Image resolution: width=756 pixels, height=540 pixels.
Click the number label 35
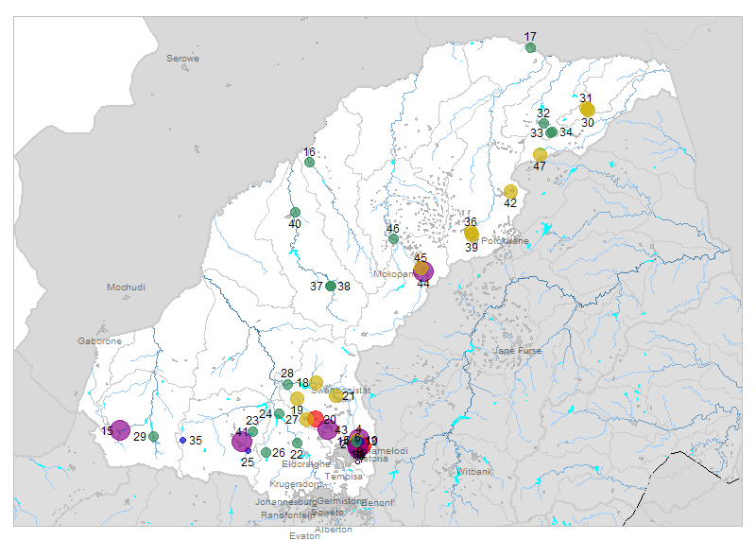point(196,440)
